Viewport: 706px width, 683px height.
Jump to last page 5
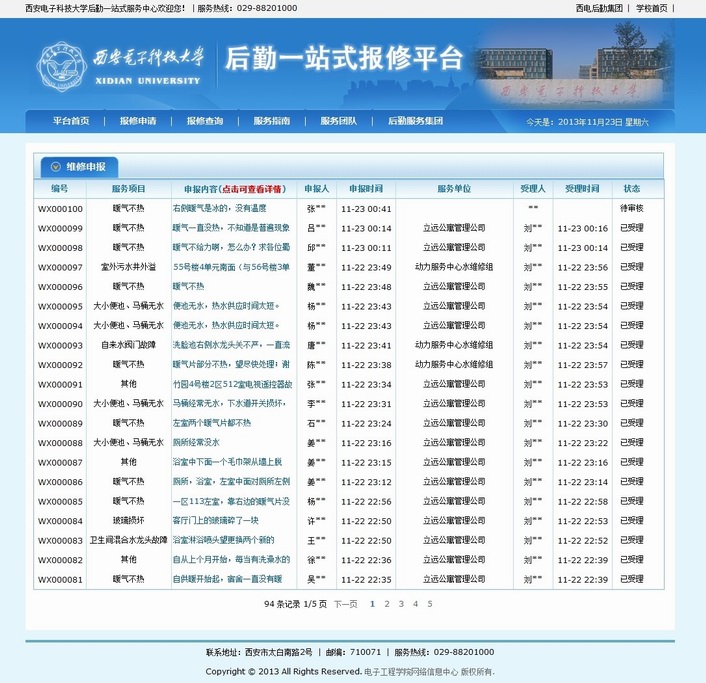click(x=430, y=604)
